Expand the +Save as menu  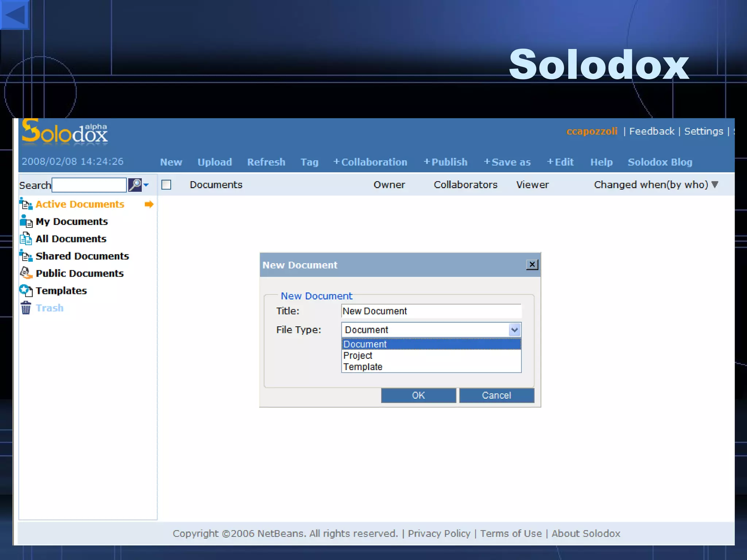(507, 162)
